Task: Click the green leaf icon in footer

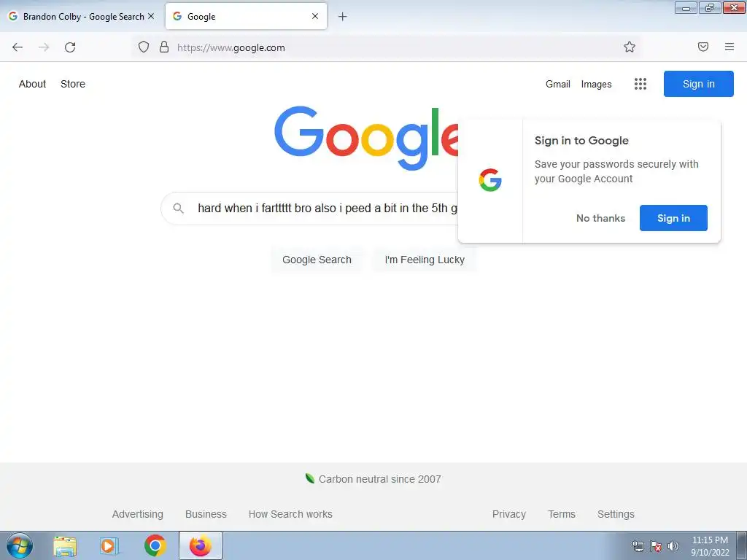Action: click(x=309, y=478)
